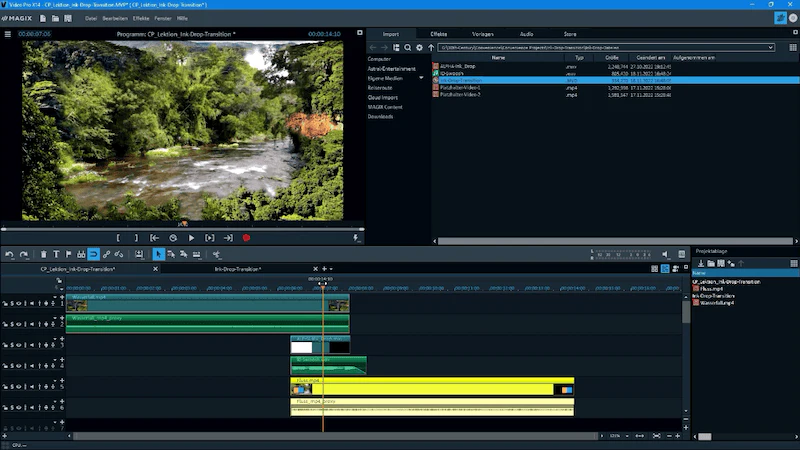Open the Media Pool path dropdown

coord(770,47)
